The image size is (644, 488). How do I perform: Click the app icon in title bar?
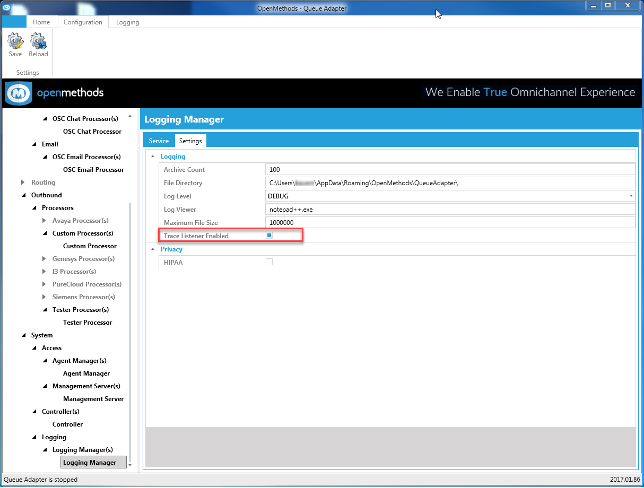click(6, 7)
